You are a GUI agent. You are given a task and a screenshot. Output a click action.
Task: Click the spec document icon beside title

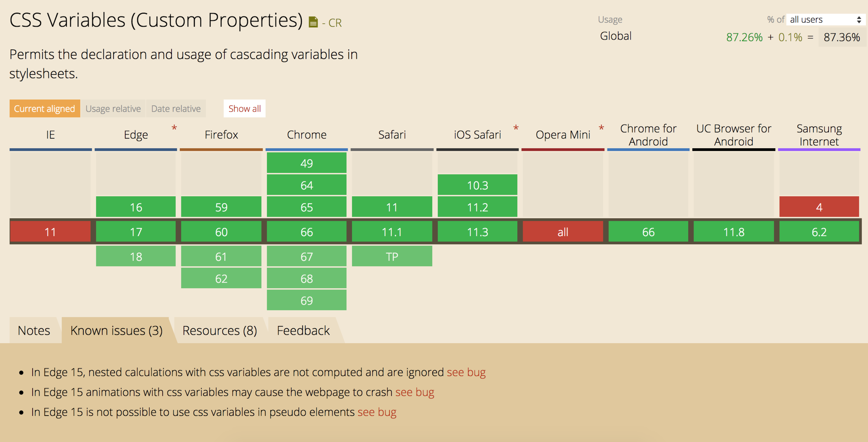(313, 22)
